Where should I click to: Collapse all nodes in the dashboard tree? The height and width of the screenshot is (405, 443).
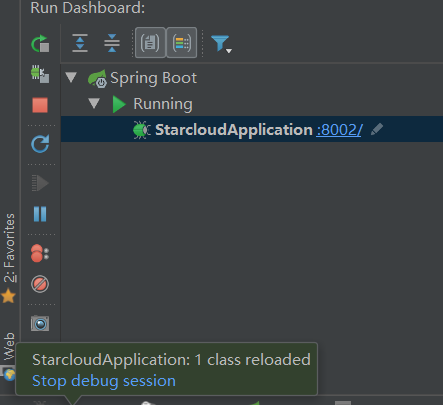coord(112,43)
